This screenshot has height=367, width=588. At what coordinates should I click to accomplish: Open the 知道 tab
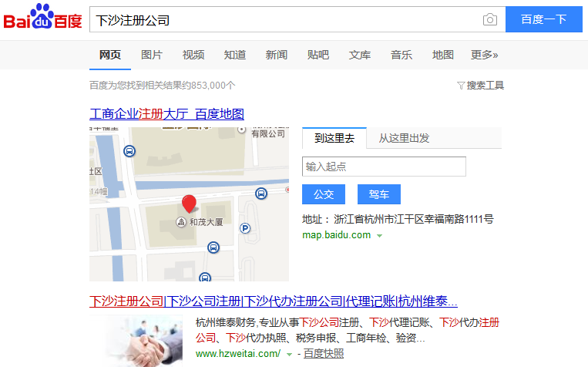click(235, 56)
